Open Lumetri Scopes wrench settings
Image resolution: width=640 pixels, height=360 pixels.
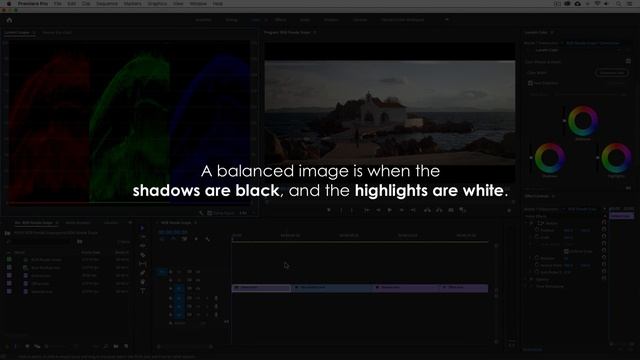pyautogui.click(x=201, y=213)
